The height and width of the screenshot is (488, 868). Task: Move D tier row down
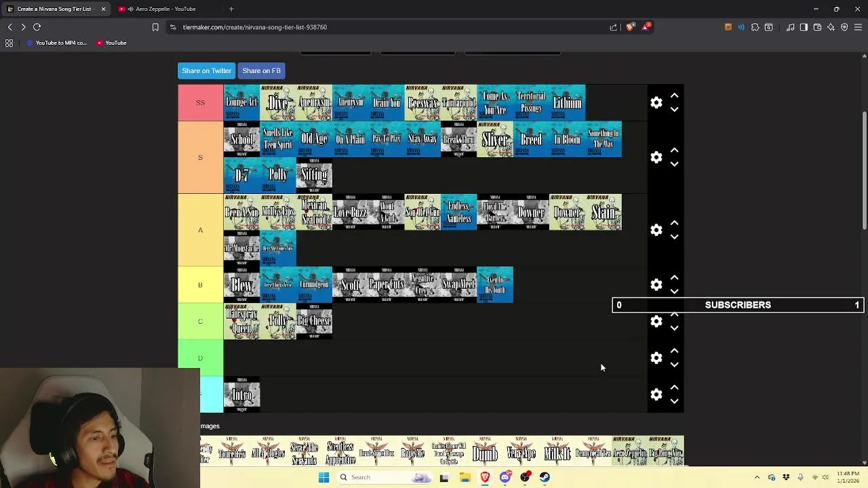[x=674, y=365]
